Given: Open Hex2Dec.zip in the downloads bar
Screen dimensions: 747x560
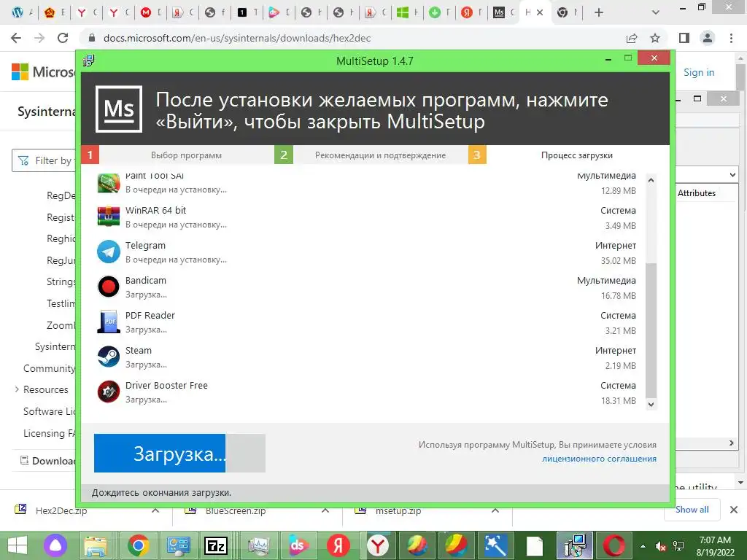Looking at the screenshot, I should tap(61, 511).
